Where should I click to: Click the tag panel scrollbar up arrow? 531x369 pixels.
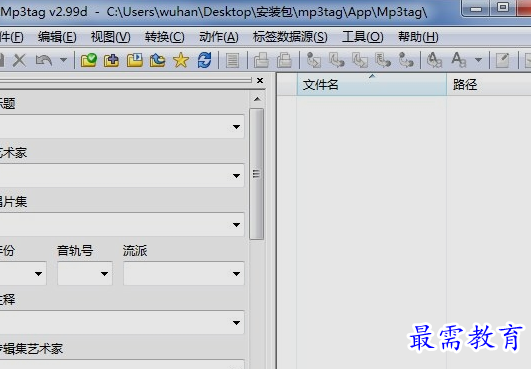tap(257, 99)
